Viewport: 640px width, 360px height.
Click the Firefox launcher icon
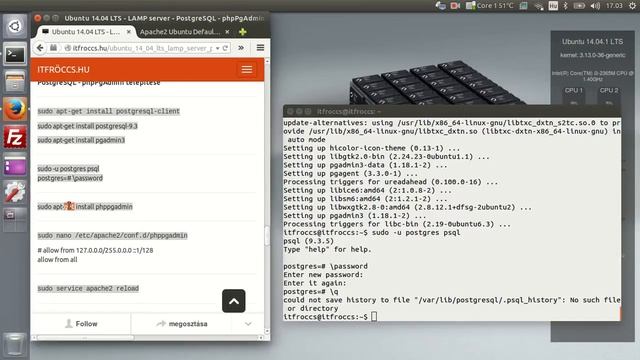[x=15, y=109]
